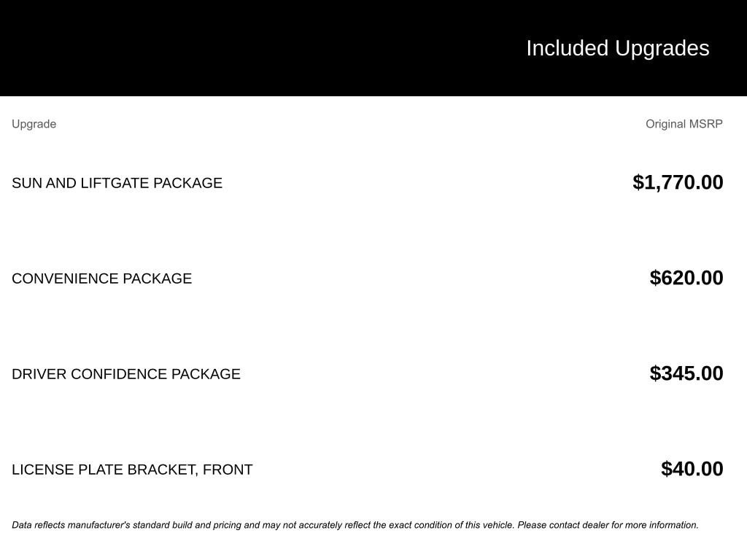The image size is (747, 560).
Task: Click 'Data reflects manufacturer's standard build' text
Action: tap(102, 525)
